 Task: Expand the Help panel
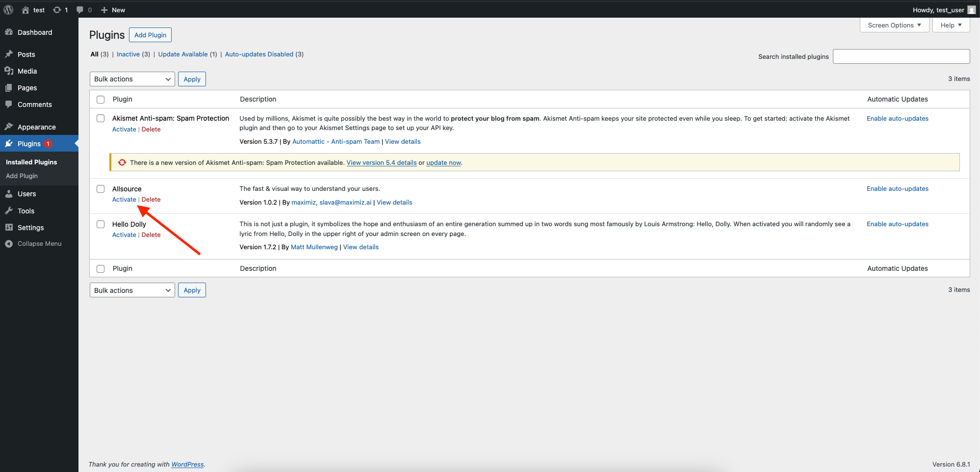tap(952, 25)
